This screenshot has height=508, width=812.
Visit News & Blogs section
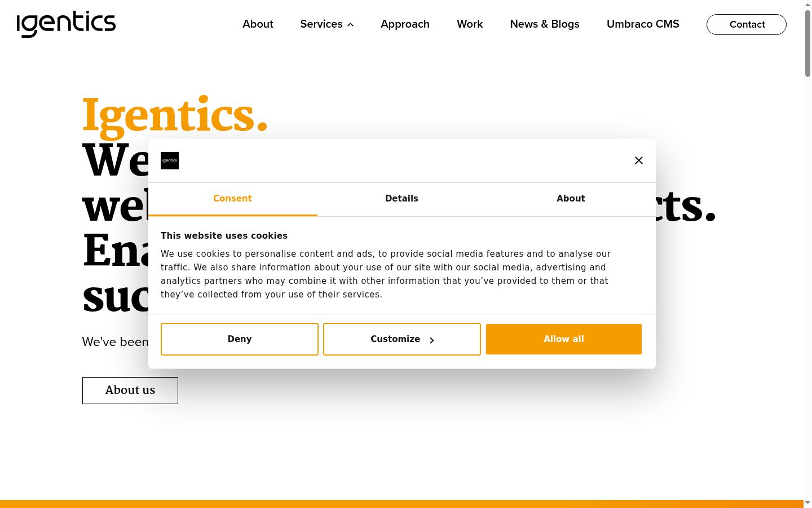coord(545,24)
